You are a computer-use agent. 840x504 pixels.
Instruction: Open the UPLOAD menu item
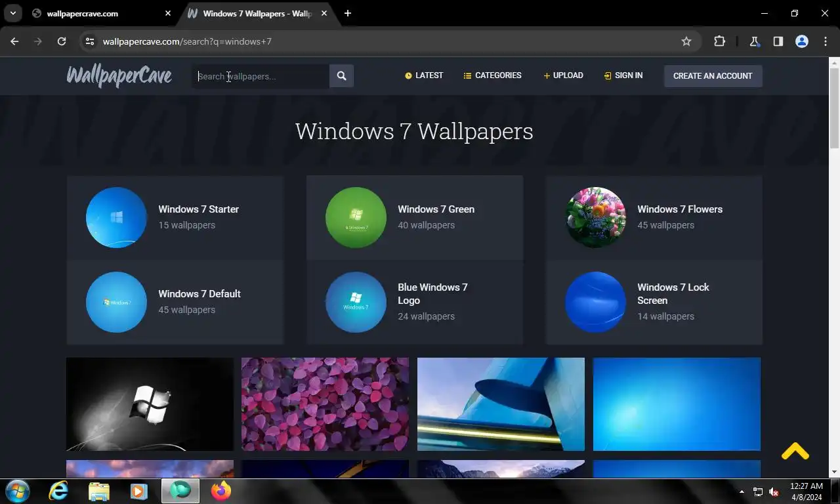[x=563, y=75]
